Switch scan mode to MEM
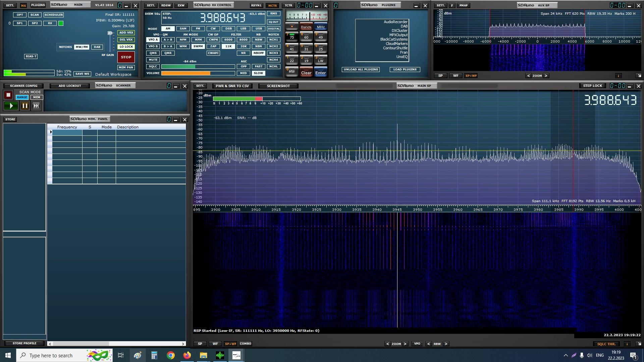Screen dimensions: 644x362 click(37, 98)
